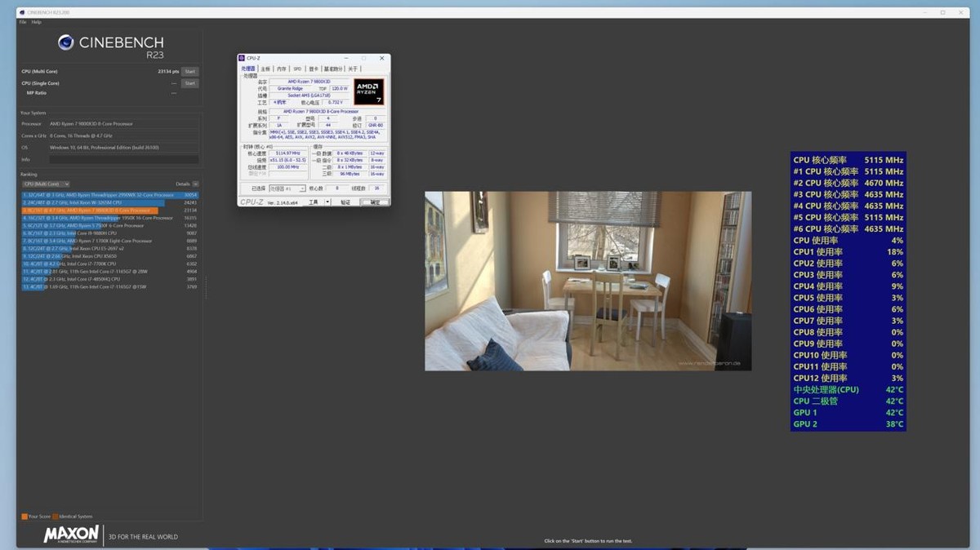Open the 工具 tools dropdown arrow
980x550 pixels.
(x=327, y=202)
